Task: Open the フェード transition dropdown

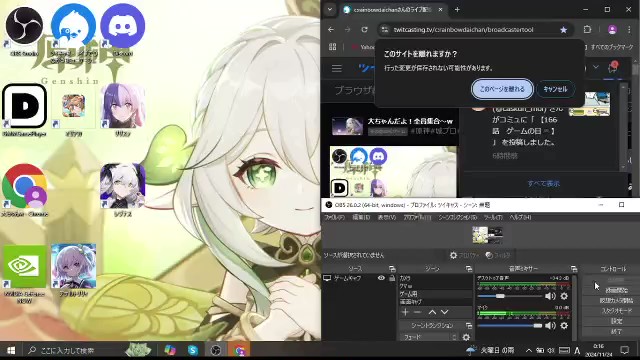Action: tap(429, 337)
